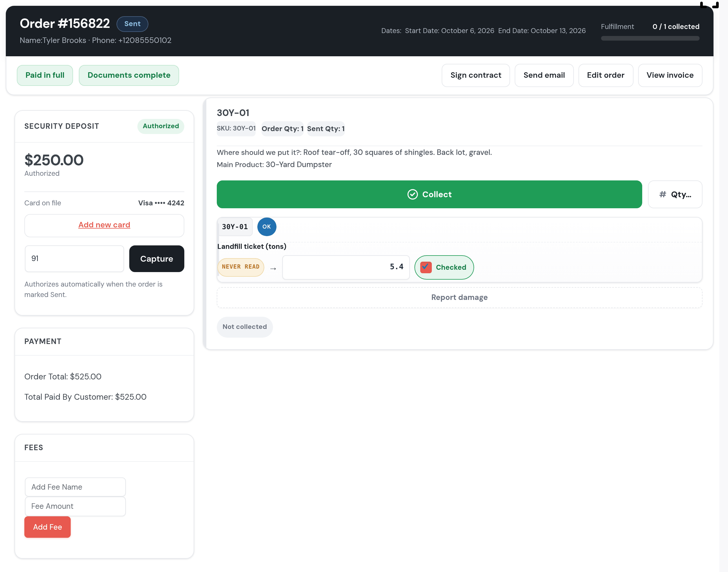Click the Capture button
This screenshot has width=728, height=572.
click(x=156, y=258)
